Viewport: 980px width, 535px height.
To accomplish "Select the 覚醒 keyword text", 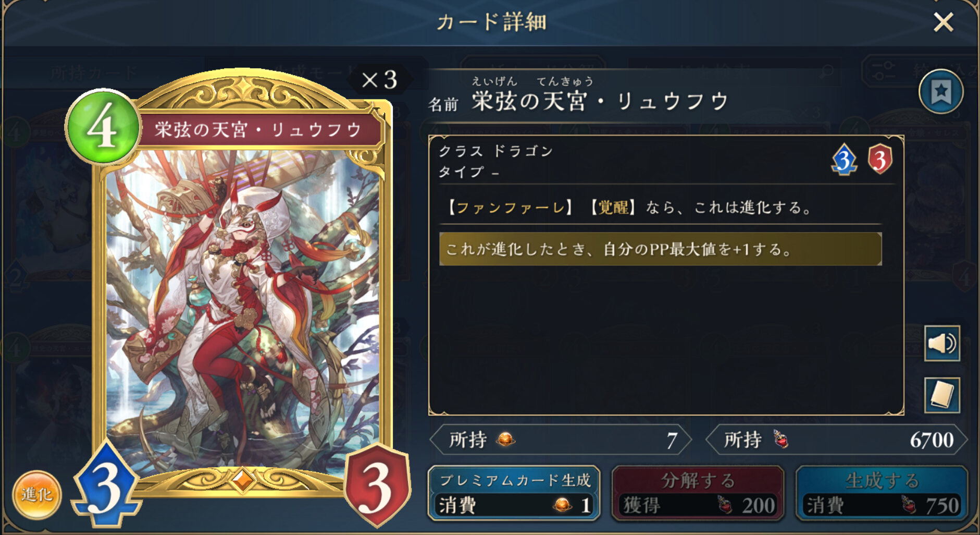I will [x=613, y=208].
